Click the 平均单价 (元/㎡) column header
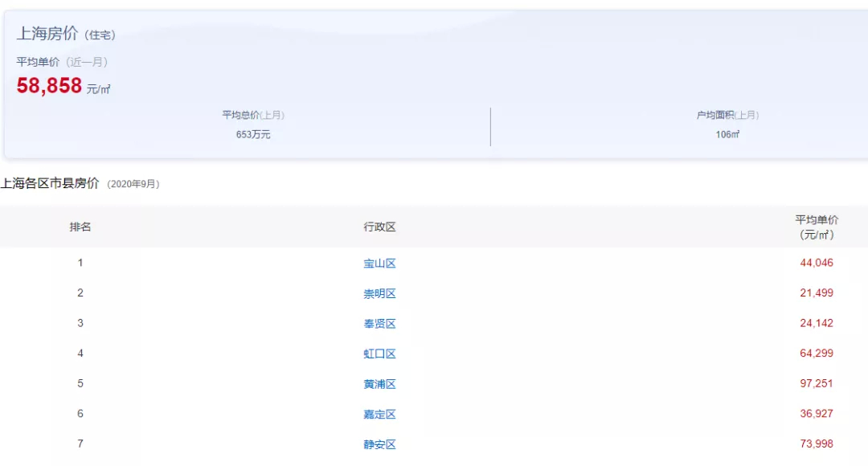The height and width of the screenshot is (466, 868). coord(817,227)
